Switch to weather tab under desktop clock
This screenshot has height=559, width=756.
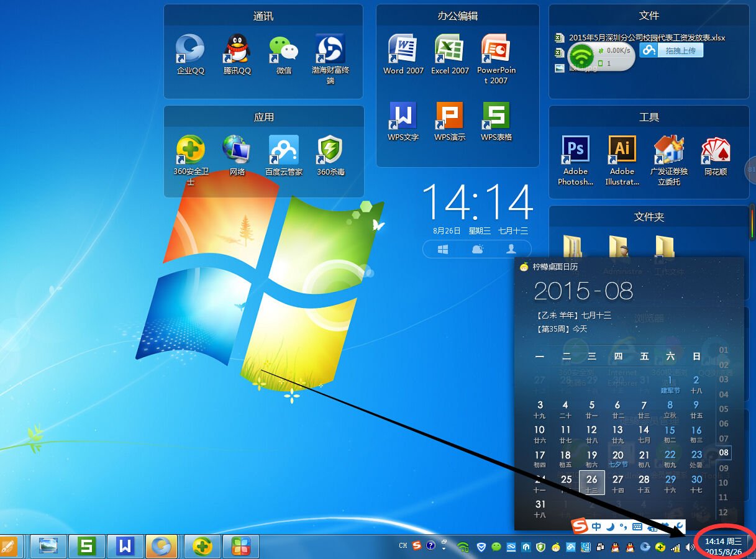coord(477,249)
